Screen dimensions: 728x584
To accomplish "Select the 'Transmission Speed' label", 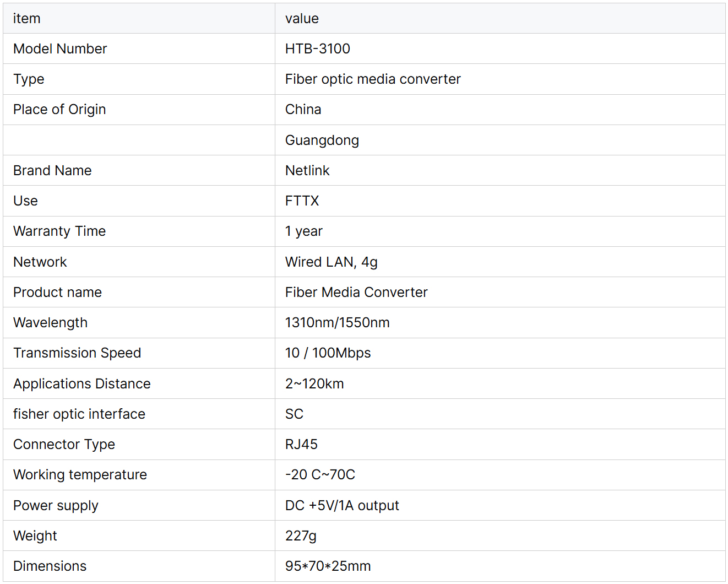I will pos(77,353).
